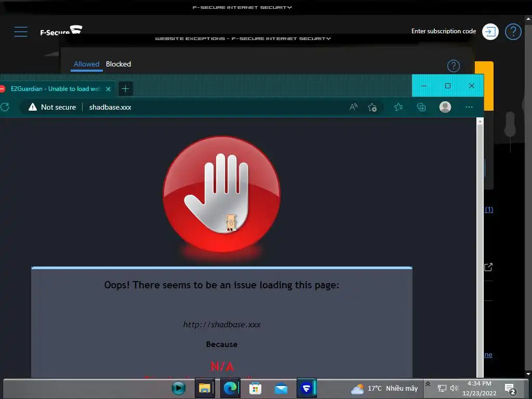
Task: Click the Read aloud icon
Action: [x=353, y=107]
